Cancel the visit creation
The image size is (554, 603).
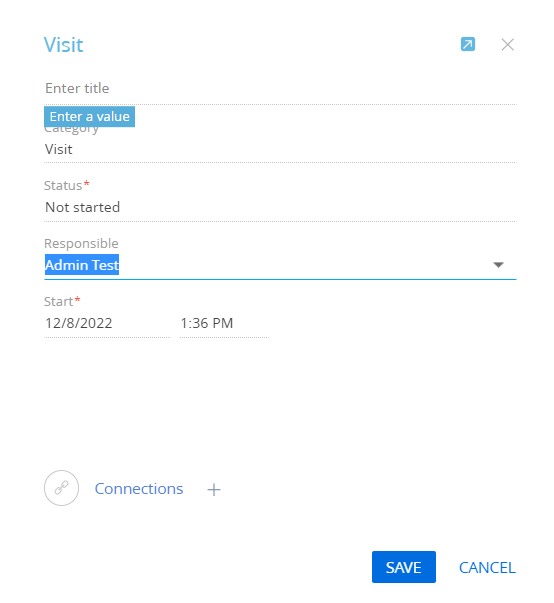click(487, 568)
